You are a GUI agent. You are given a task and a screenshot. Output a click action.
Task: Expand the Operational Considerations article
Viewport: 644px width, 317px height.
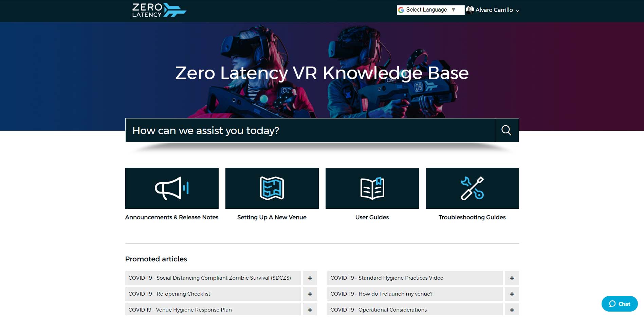tap(512, 310)
